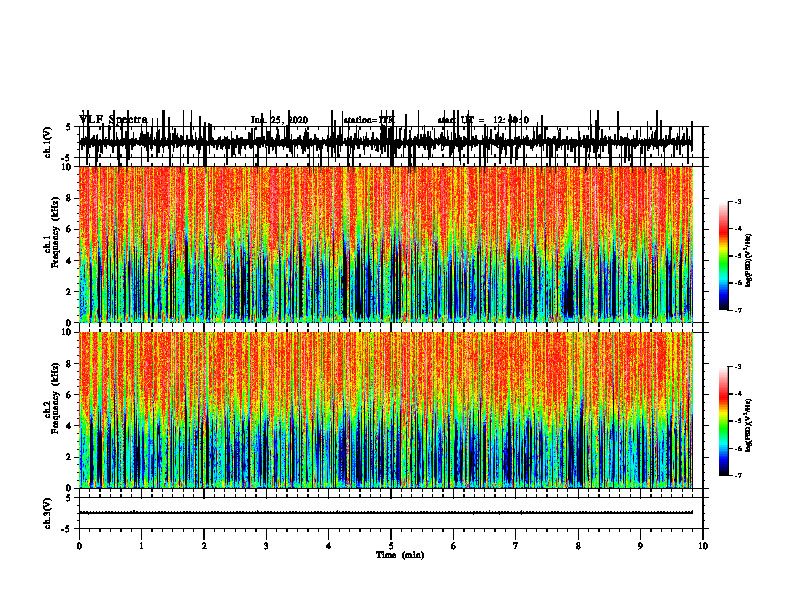Click the 5 tick of ch.1 voltage axis
The height and width of the screenshot is (612, 792).
(x=68, y=128)
